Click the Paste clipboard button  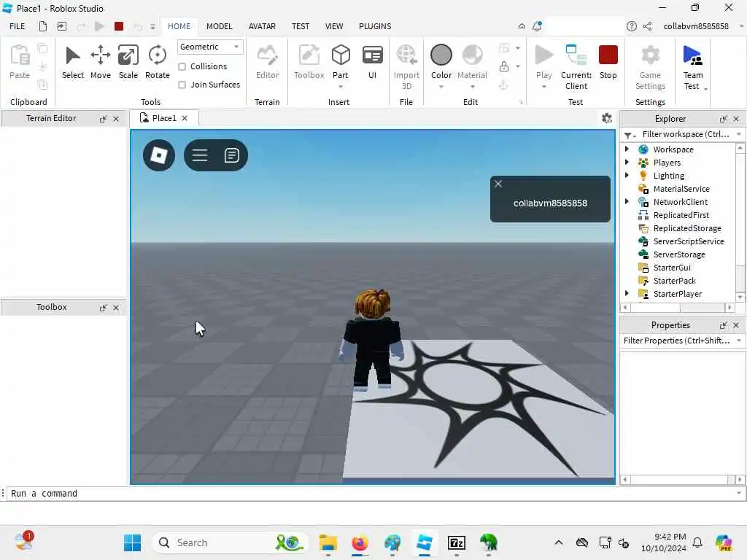click(20, 62)
